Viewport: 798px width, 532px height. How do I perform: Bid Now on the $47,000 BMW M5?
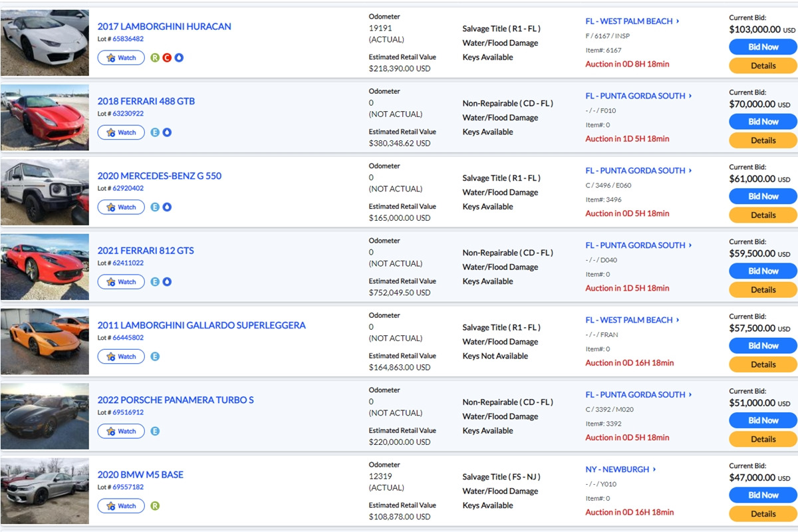pos(763,495)
